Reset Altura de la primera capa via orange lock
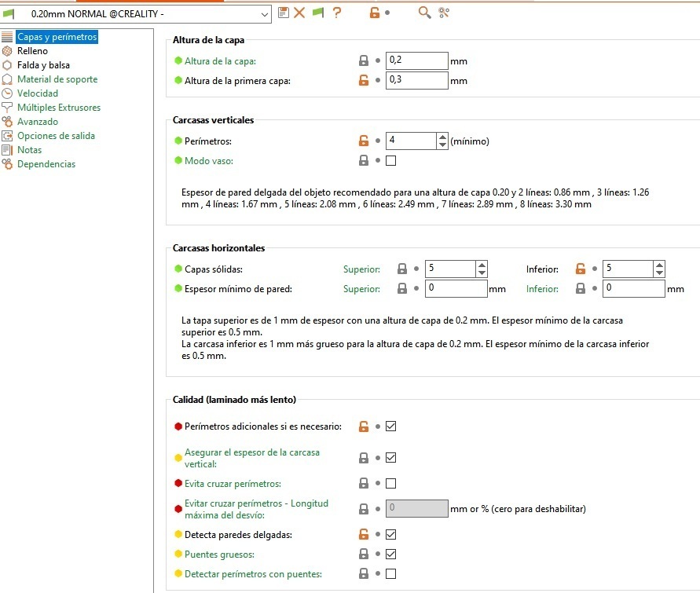700x593 pixels. point(364,80)
